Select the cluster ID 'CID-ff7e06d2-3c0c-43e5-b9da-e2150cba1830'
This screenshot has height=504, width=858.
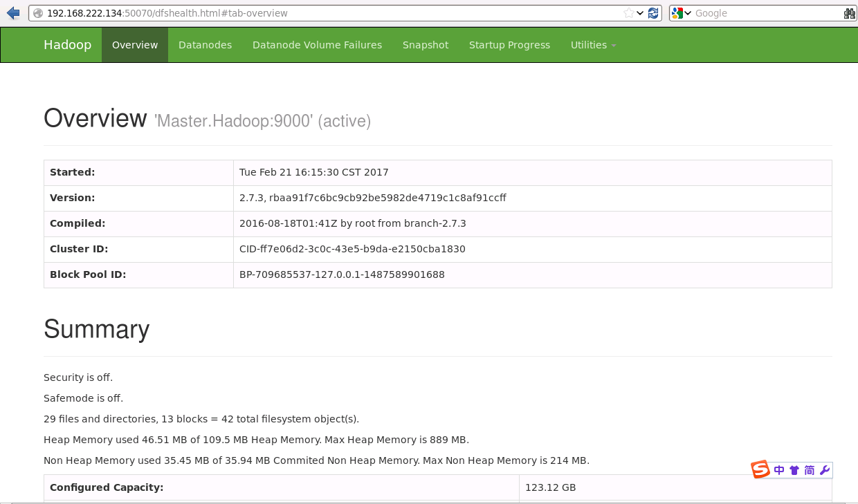click(x=352, y=249)
